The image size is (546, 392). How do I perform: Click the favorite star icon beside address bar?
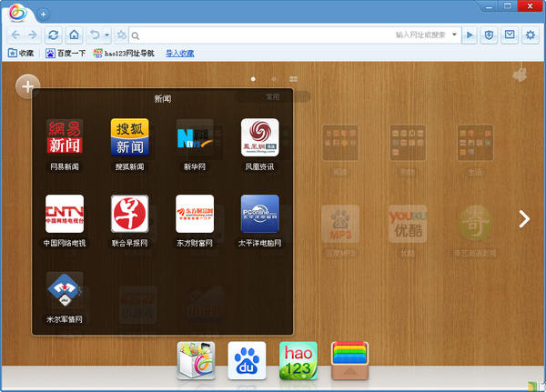pyautogui.click(x=121, y=35)
